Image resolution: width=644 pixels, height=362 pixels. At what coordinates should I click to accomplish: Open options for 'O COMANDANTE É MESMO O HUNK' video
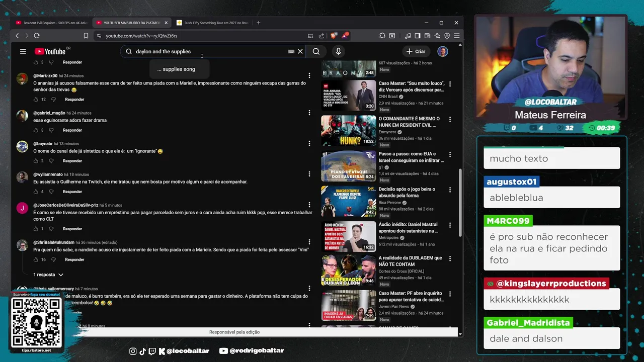click(x=450, y=120)
